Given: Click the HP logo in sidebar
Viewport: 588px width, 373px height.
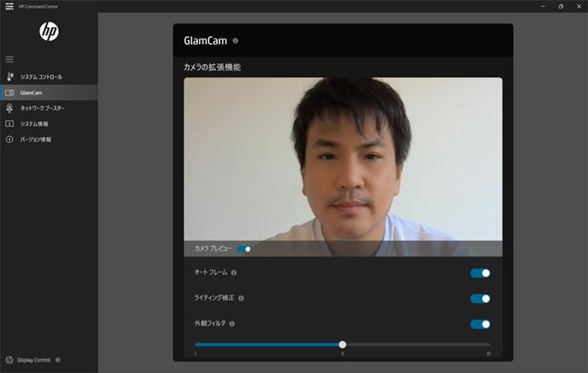Looking at the screenshot, I should 49,31.
